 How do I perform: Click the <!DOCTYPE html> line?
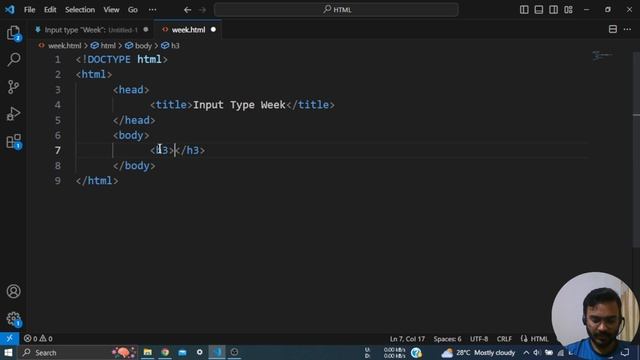(x=122, y=60)
